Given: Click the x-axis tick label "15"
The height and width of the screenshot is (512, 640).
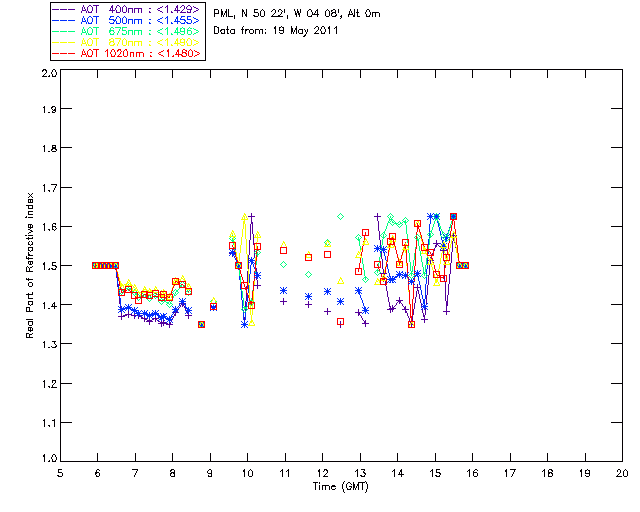Looking at the screenshot, I should point(435,473).
